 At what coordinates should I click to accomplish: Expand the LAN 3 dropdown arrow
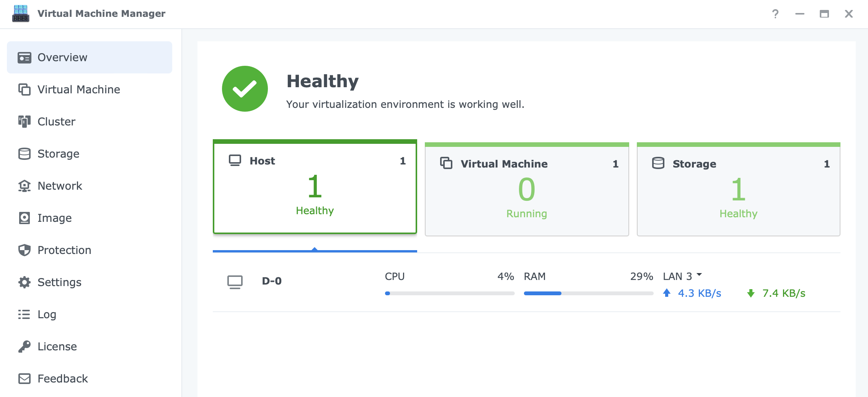pyautogui.click(x=699, y=275)
